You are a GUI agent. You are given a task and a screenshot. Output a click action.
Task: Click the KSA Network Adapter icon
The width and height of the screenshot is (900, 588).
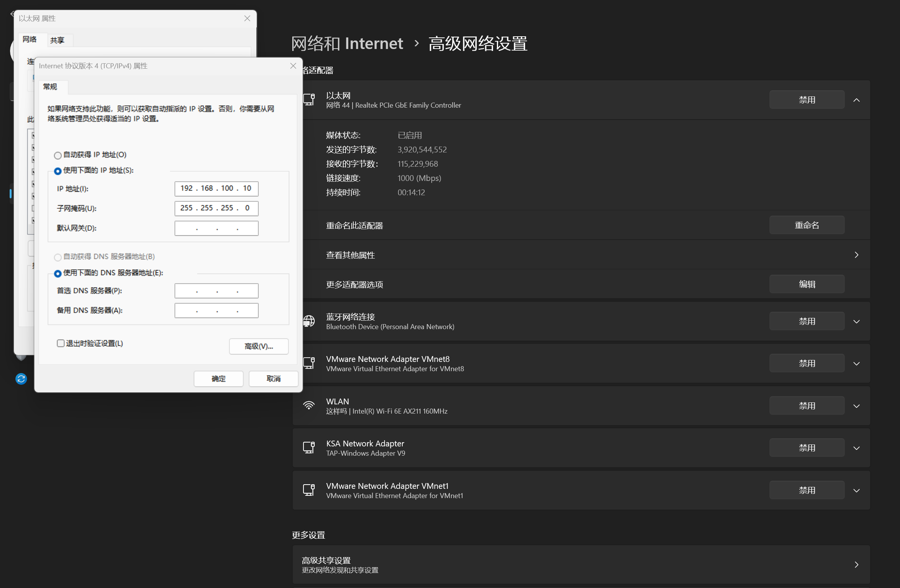[309, 448]
